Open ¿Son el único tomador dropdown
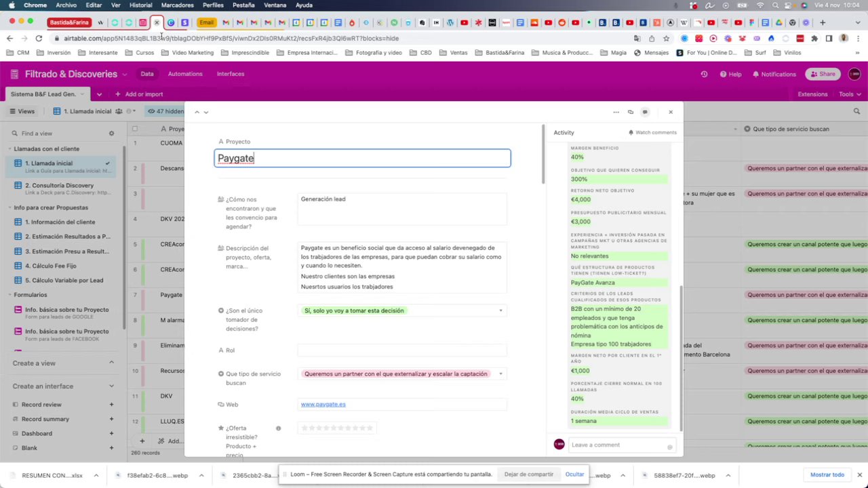Screen dimensions: 868x488 [x=402, y=310]
